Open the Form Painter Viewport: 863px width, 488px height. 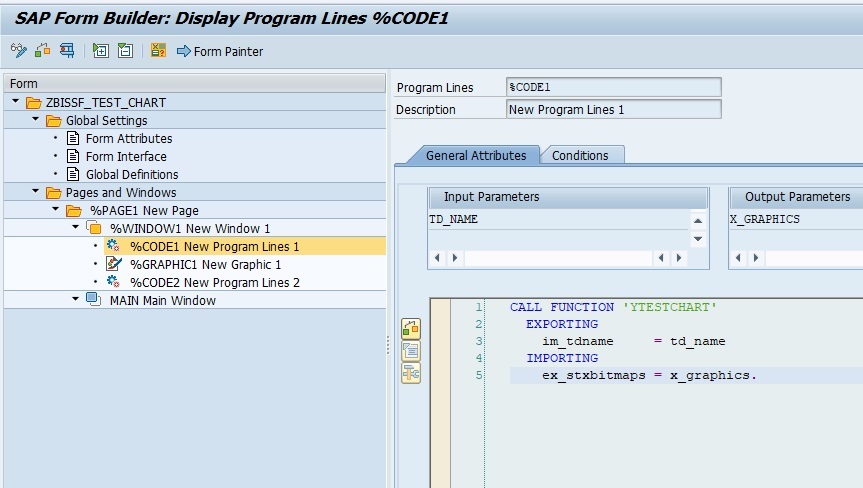pyautogui.click(x=220, y=51)
